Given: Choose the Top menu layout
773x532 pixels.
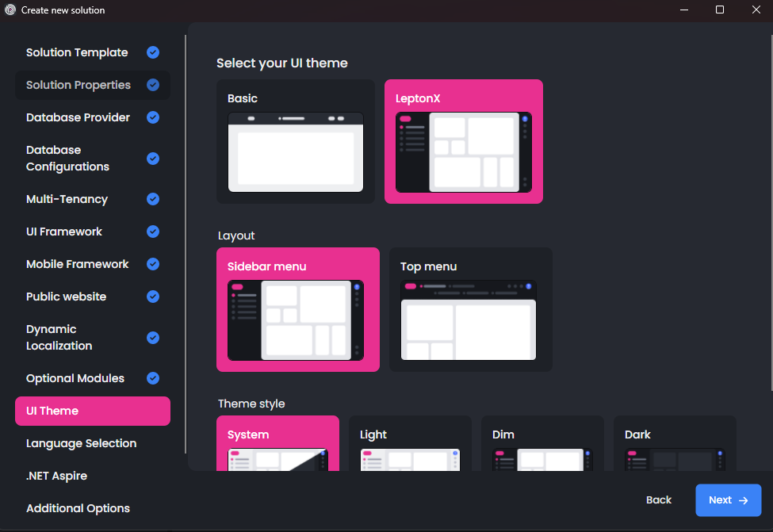Looking at the screenshot, I should (470, 309).
